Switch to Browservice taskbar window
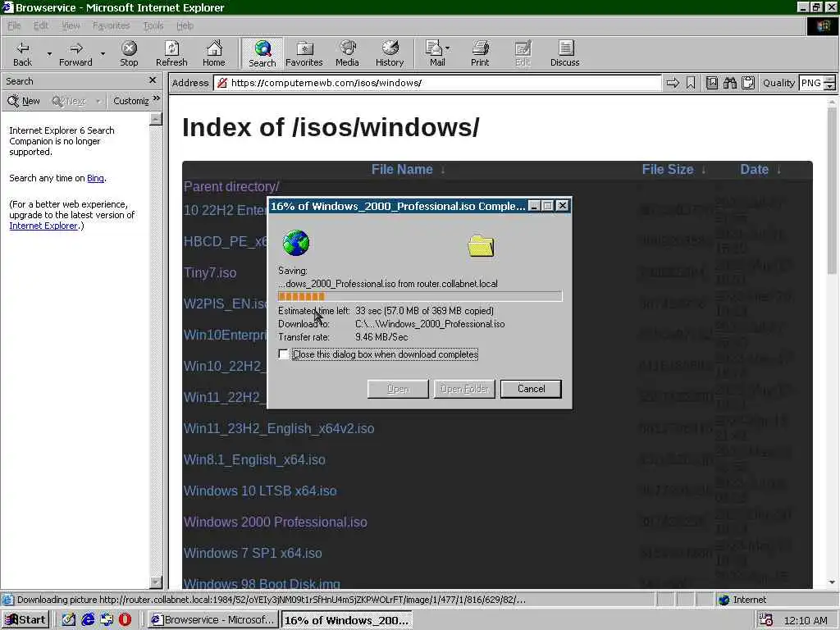 [x=212, y=620]
